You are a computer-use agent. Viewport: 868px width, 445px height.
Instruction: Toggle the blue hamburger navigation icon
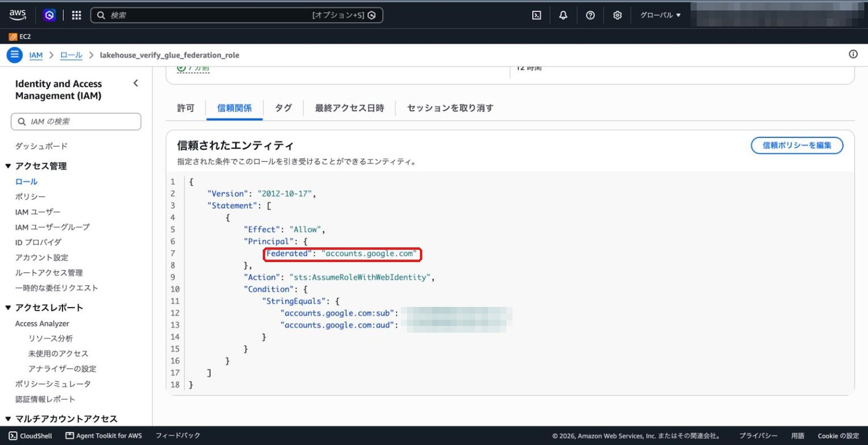click(15, 55)
